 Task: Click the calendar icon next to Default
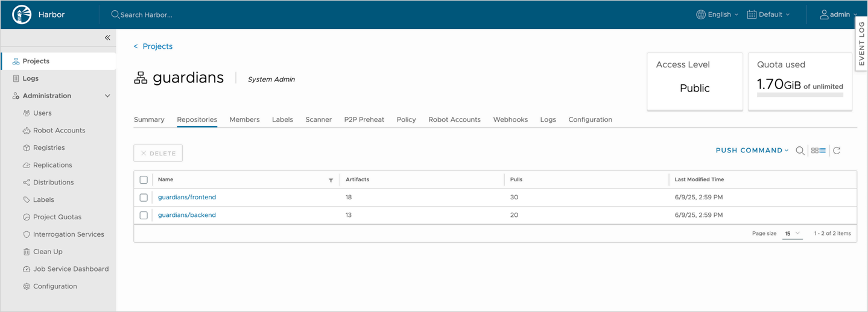tap(752, 14)
